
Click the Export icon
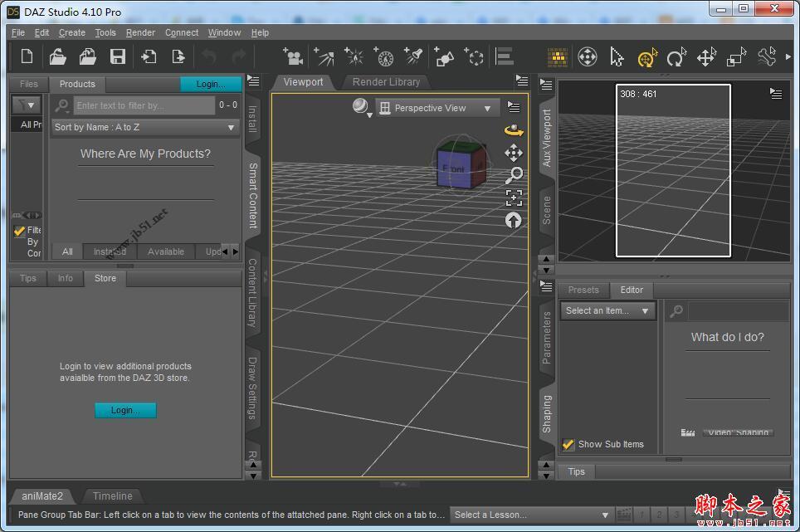(x=178, y=56)
